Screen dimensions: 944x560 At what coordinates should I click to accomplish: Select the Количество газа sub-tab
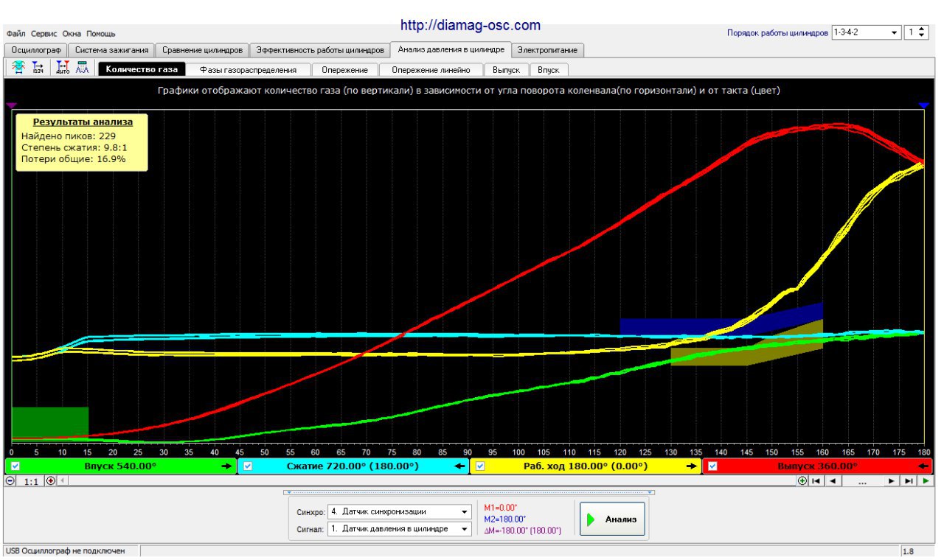pos(142,70)
